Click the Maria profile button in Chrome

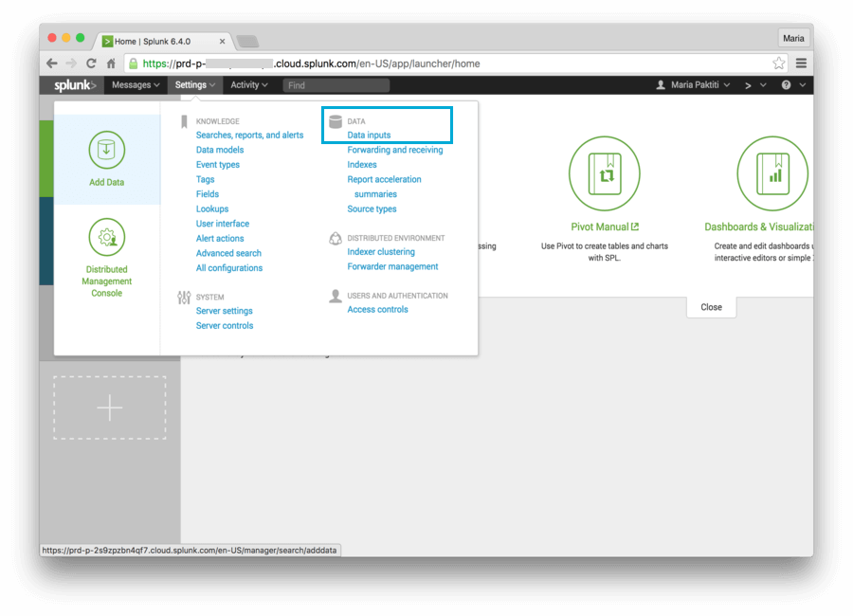point(793,38)
